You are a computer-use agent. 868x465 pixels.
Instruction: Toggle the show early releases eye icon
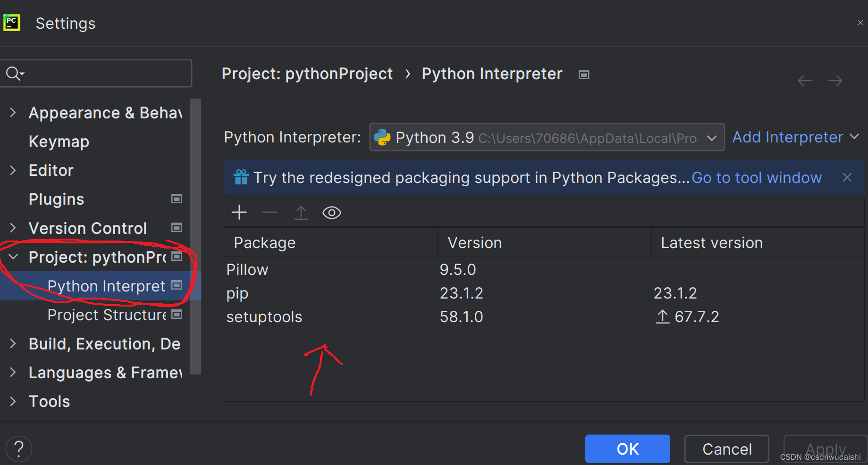(331, 213)
